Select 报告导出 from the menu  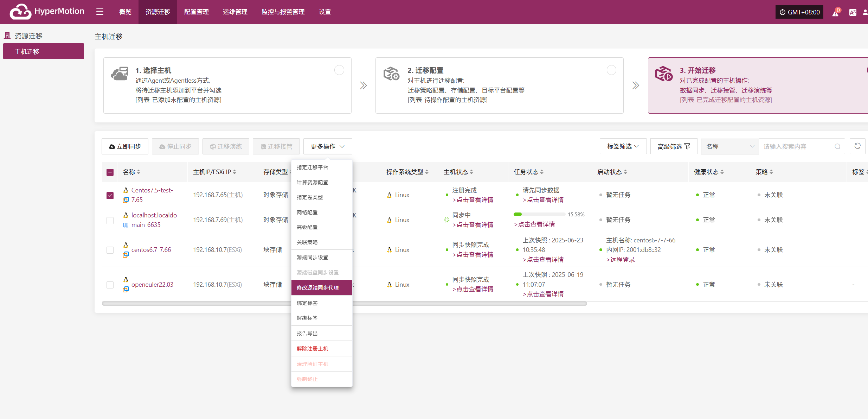322,334
